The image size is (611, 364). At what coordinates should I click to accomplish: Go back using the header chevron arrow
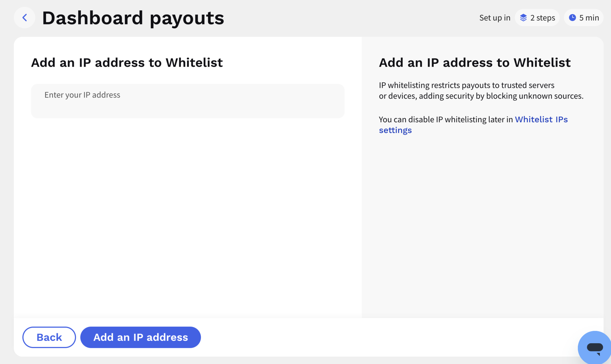[25, 18]
